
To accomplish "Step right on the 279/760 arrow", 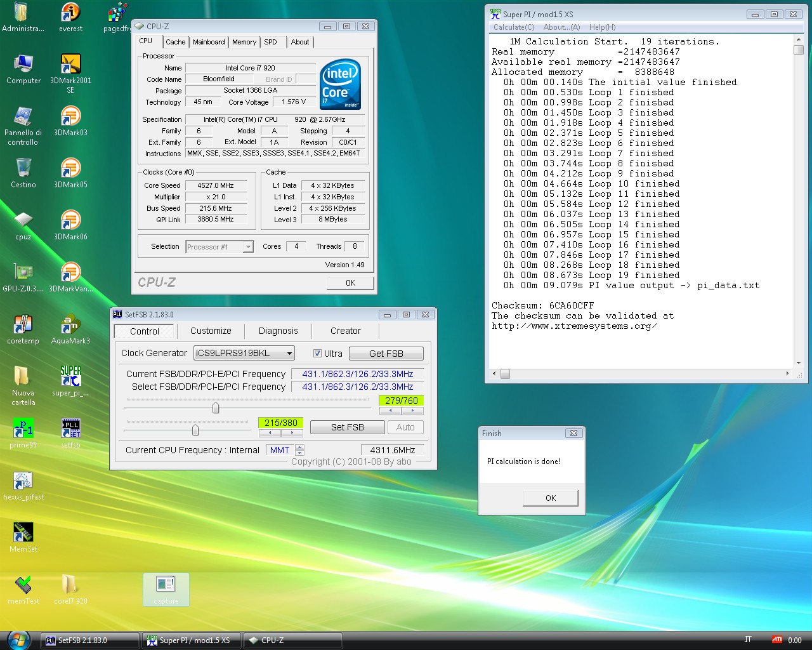I will click(x=412, y=411).
